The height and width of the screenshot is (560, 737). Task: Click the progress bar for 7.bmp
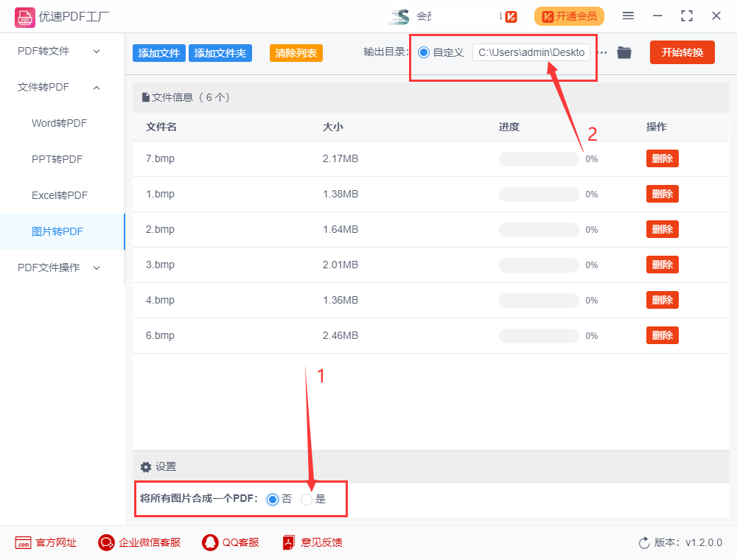538,158
